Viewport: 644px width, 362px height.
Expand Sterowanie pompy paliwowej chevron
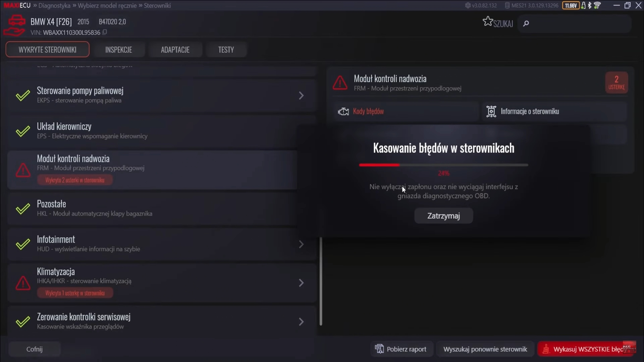click(301, 96)
